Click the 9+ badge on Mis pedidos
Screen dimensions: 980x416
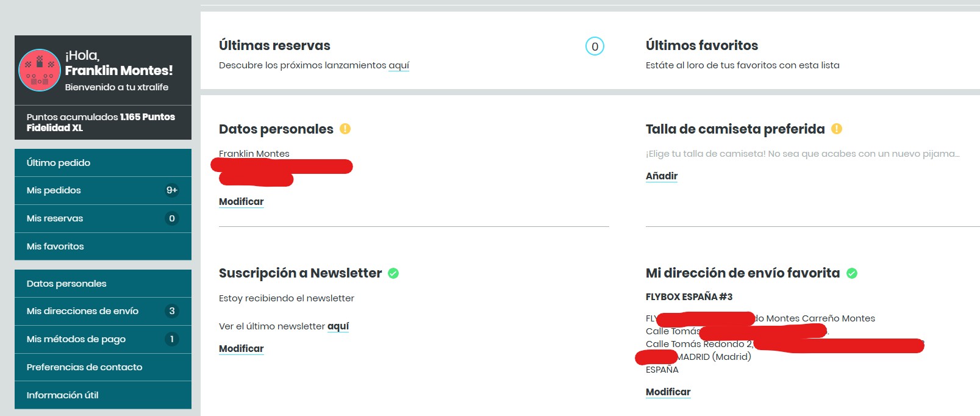point(172,190)
